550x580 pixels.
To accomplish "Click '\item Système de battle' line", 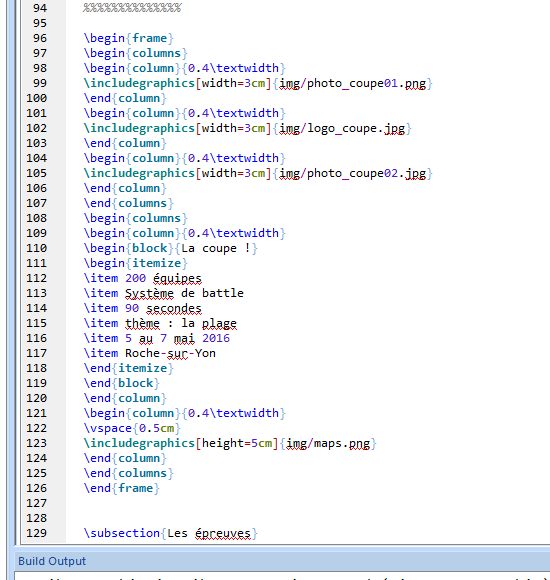I will (163, 293).
